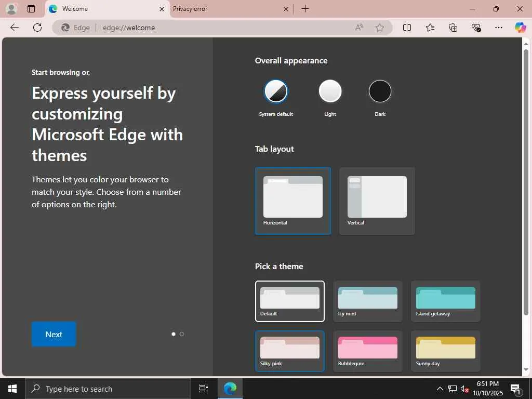
Task: Click the 'Start browsing or,' text
Action: coord(61,72)
